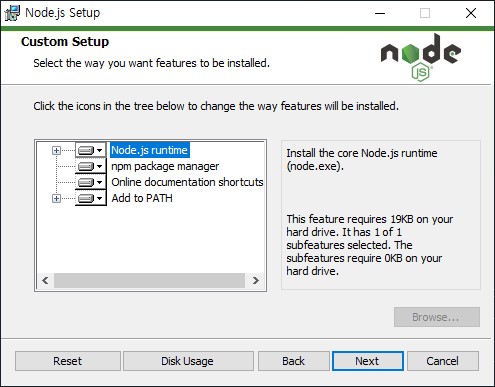Cancel the Node.js installation
495x387 pixels.
[x=443, y=361]
